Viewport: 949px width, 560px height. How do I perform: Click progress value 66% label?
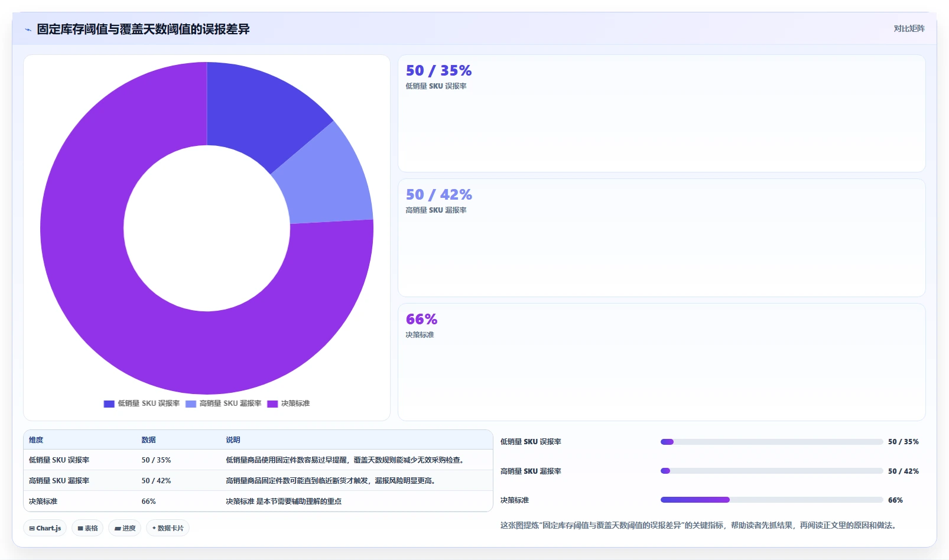pos(895,500)
